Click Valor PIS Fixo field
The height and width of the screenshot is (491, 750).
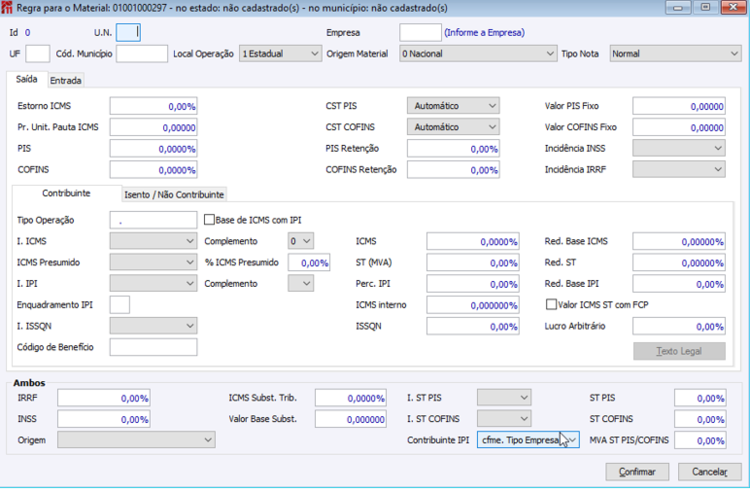point(679,106)
